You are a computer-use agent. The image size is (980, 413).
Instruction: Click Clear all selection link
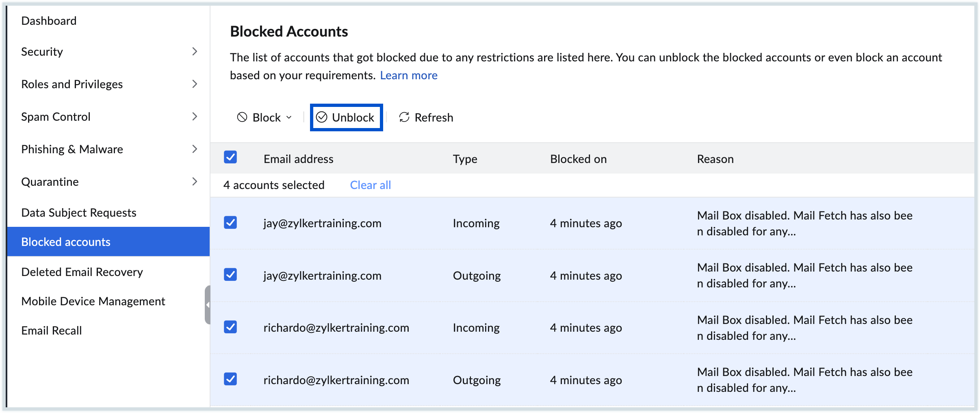click(370, 185)
